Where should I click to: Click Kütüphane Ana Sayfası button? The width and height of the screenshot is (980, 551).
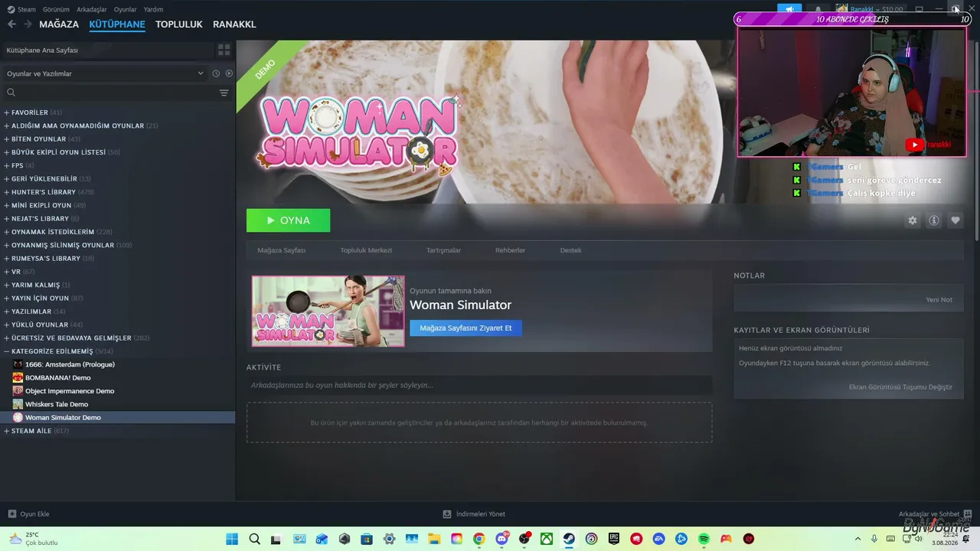coord(109,50)
